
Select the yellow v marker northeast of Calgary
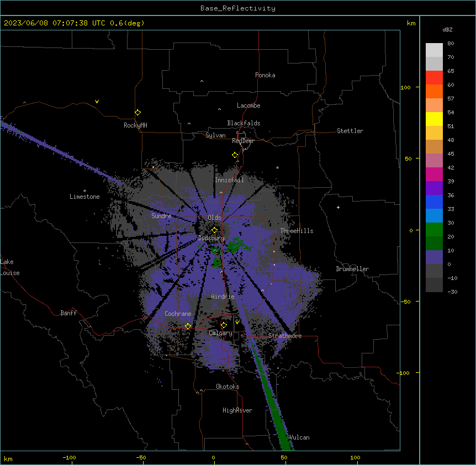(x=237, y=322)
